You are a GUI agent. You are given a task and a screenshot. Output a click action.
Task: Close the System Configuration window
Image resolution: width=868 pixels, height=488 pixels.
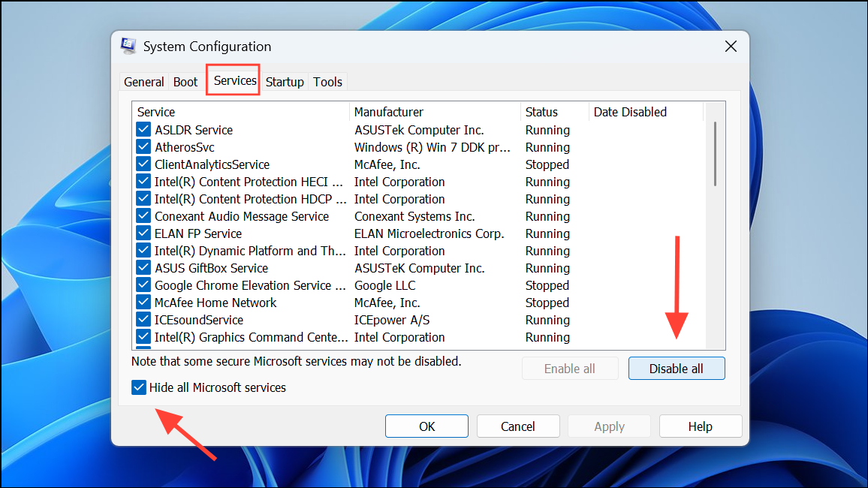pos(731,47)
